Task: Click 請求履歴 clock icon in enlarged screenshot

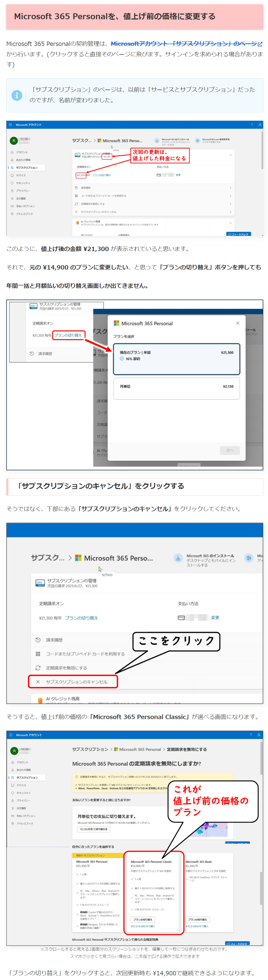Action: [x=38, y=640]
